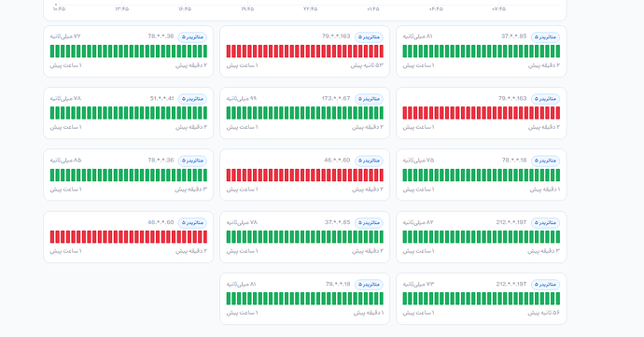Click IP 78.*.*.36 with 85 ms latency
The height and width of the screenshot is (337, 644).
[161, 161]
